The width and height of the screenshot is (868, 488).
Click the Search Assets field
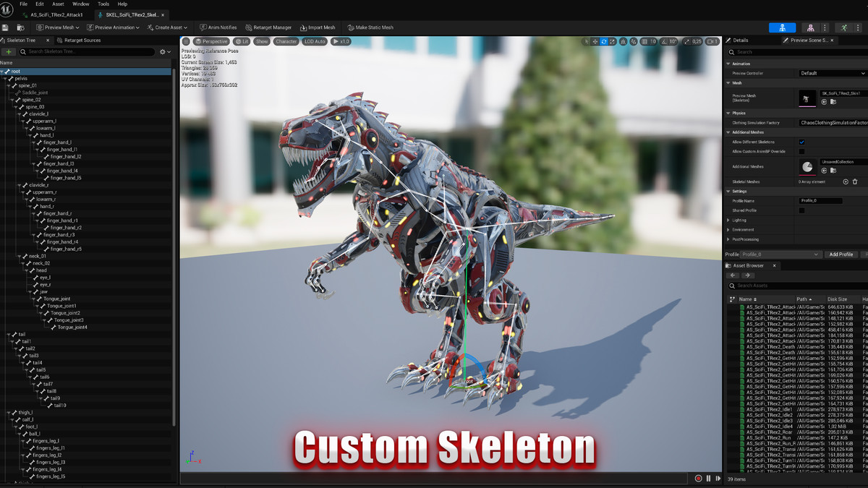(x=788, y=287)
